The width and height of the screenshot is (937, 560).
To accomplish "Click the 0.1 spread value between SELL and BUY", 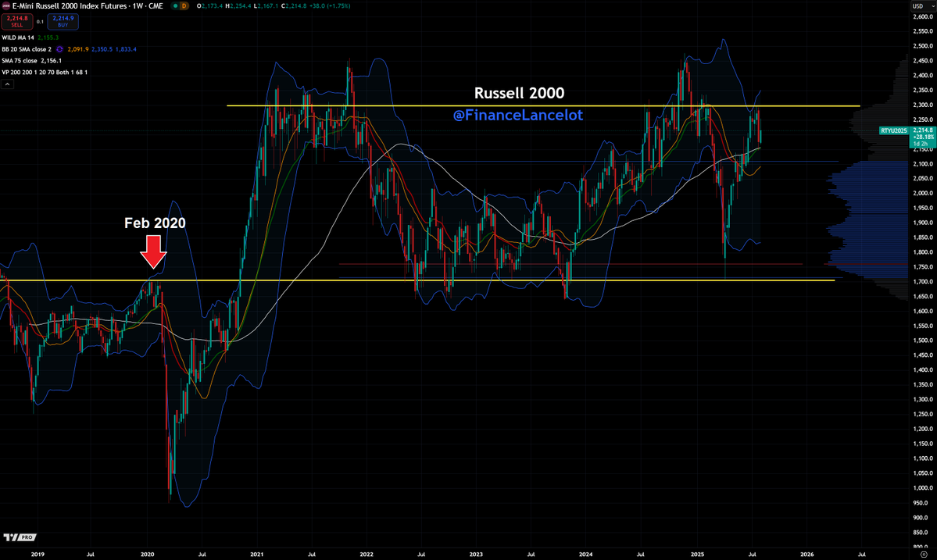I will point(40,22).
